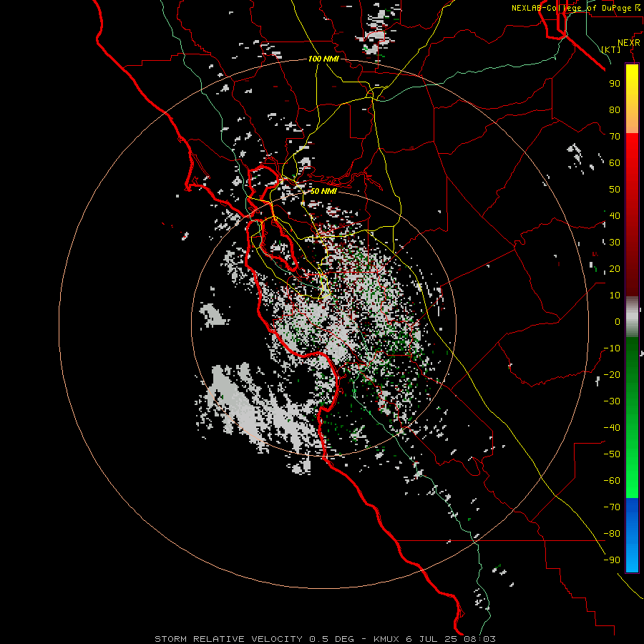The image size is (644, 644).
Task: Click the 60 value on velocity scale
Action: point(615,163)
